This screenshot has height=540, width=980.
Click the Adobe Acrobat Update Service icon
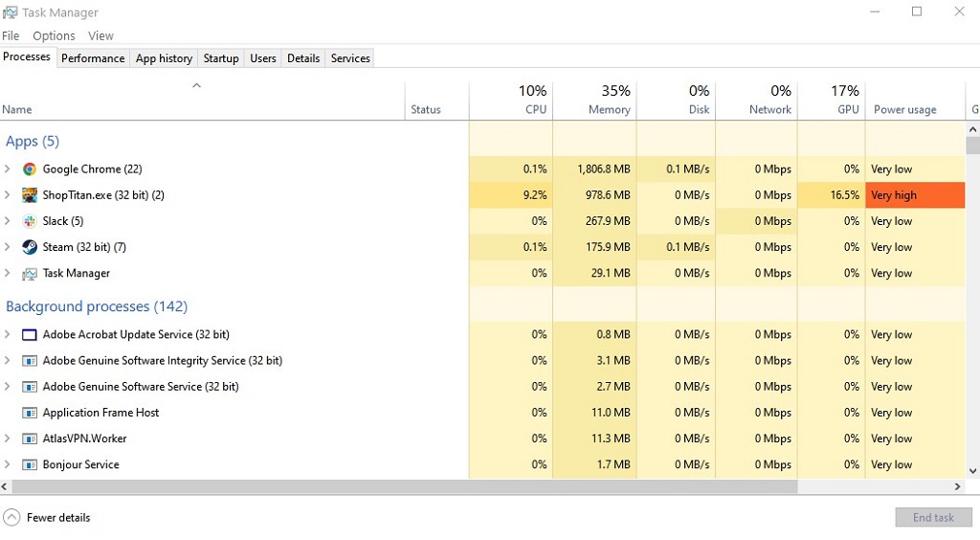[x=30, y=334]
